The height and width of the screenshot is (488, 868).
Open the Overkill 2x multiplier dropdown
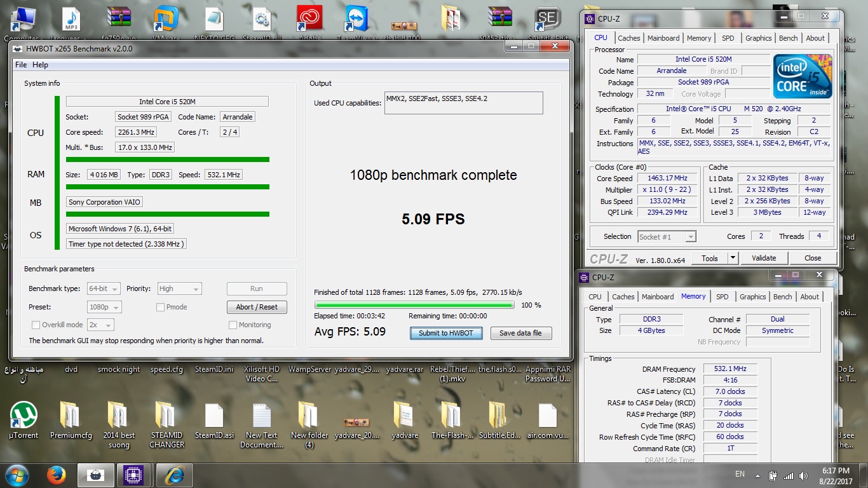click(x=100, y=325)
